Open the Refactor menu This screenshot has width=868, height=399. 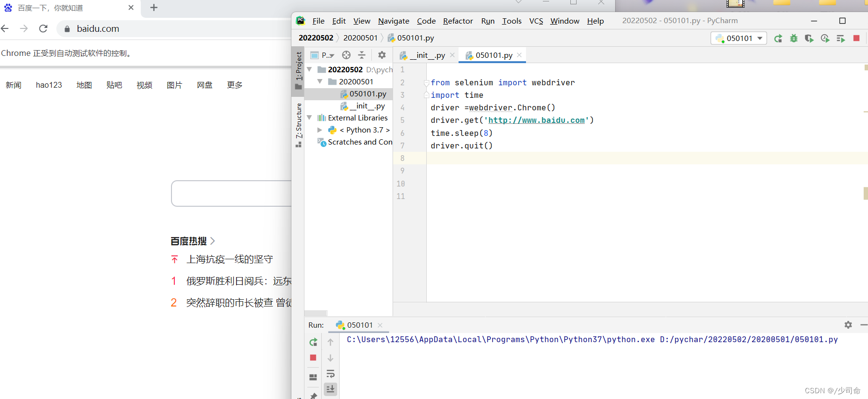(x=458, y=21)
